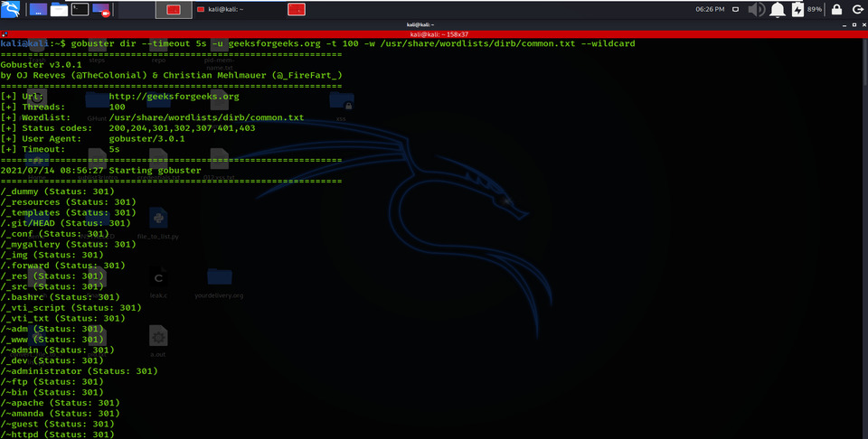
Task: Click the '/_mygallery (Status: 301)' result
Action: (x=68, y=245)
